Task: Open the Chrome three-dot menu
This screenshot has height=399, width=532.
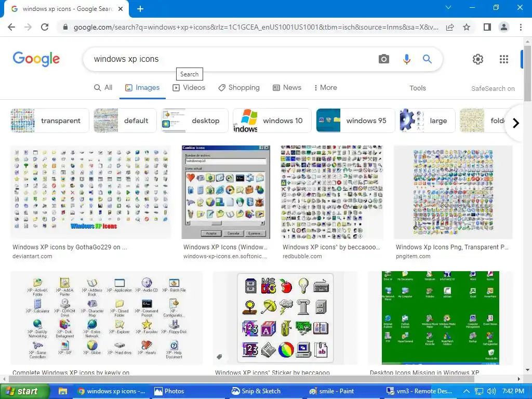Action: tap(521, 27)
